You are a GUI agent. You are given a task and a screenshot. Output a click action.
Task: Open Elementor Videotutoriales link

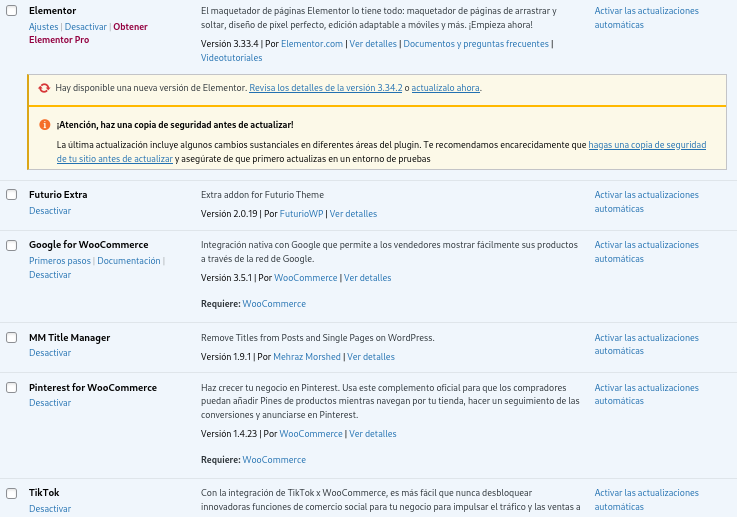(232, 58)
